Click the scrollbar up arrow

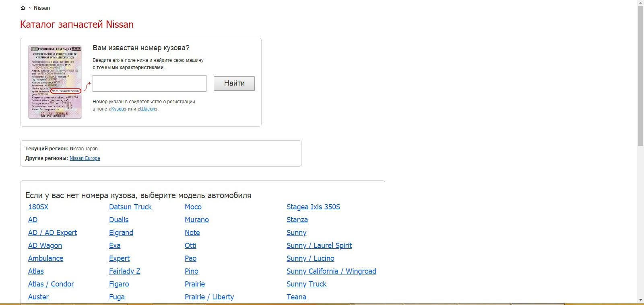tap(640, 2)
